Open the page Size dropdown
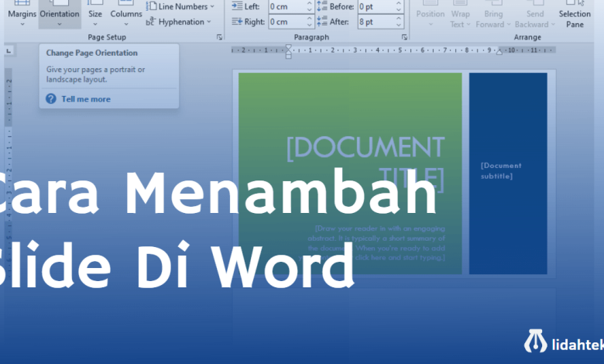 [x=95, y=14]
